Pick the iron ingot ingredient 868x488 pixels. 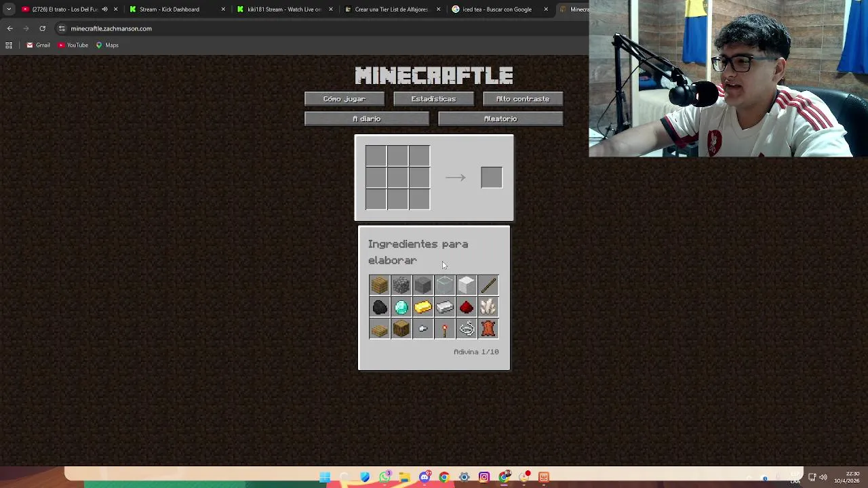coord(444,307)
